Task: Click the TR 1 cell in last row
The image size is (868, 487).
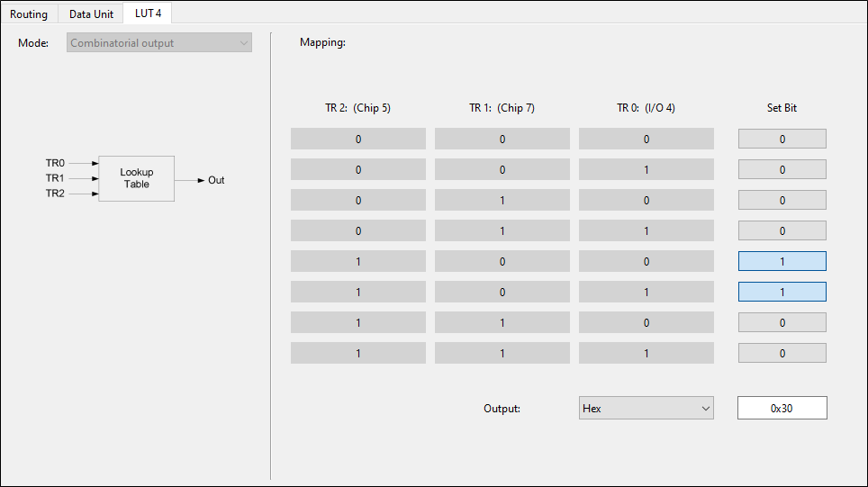Action: tap(502, 353)
